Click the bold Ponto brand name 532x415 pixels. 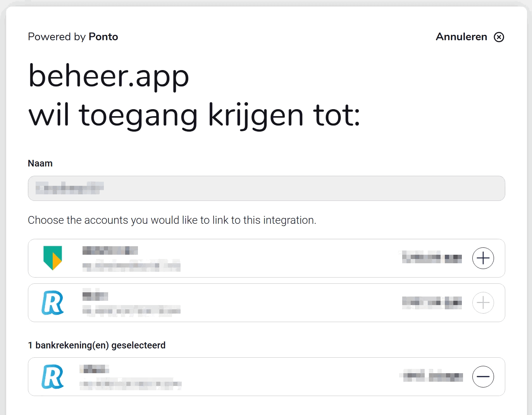pos(103,37)
